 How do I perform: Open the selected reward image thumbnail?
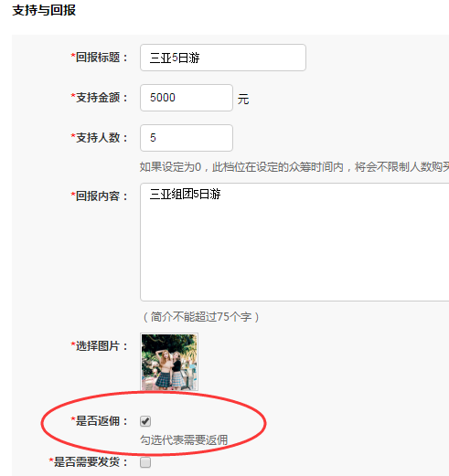[x=169, y=362]
